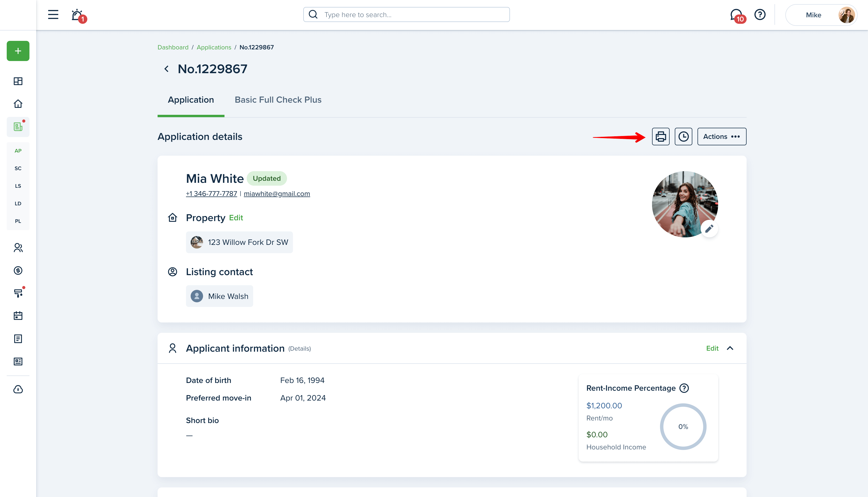This screenshot has height=497, width=868.
Task: Open the documents page icon in sidebar
Action: coord(18,338)
